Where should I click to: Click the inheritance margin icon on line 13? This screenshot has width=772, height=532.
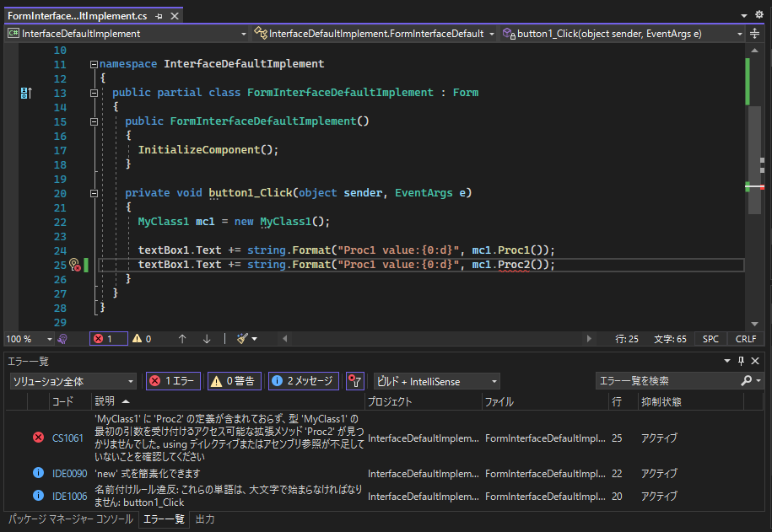[x=26, y=93]
